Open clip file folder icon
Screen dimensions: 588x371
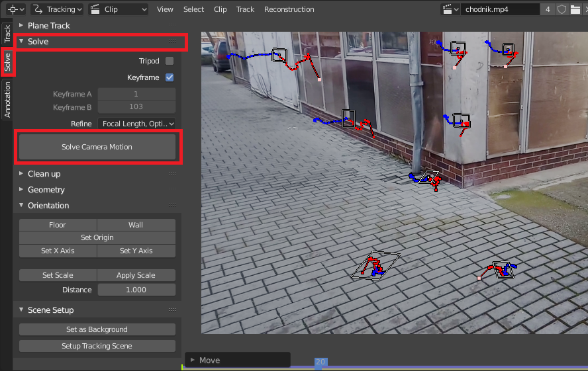click(x=575, y=9)
